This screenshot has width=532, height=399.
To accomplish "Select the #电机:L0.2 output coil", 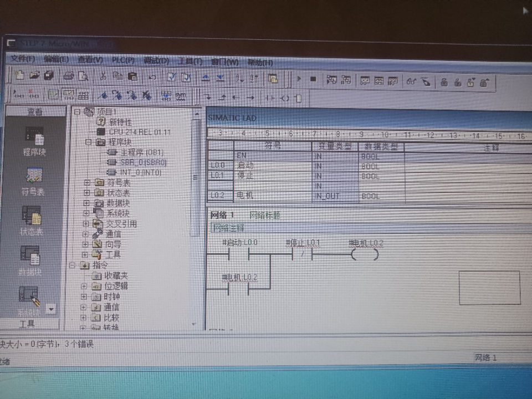I will (365, 254).
